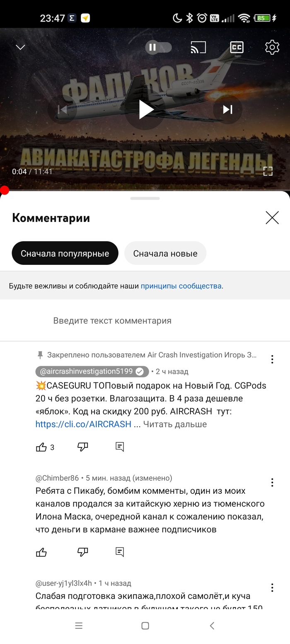
Task: Expand pinned comment with Читать дальше
Action: [175, 424]
